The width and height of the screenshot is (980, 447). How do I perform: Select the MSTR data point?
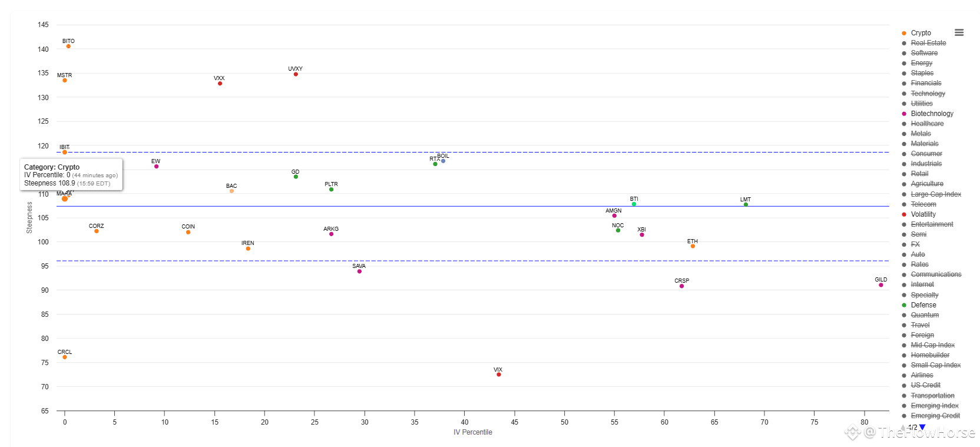tap(65, 80)
